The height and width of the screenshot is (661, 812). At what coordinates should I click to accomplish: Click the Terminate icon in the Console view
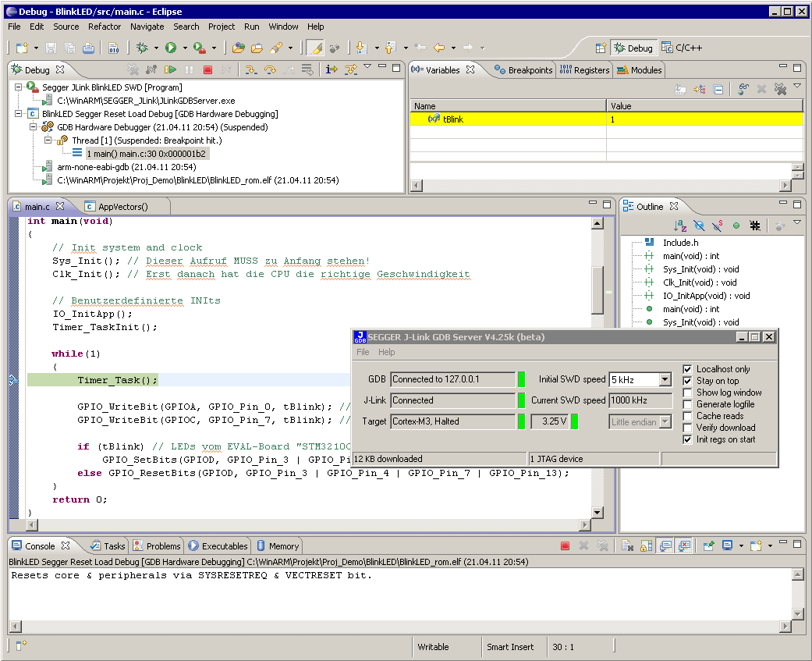565,546
